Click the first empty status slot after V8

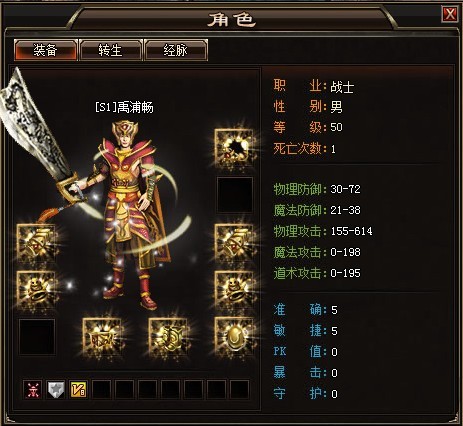[102, 389]
